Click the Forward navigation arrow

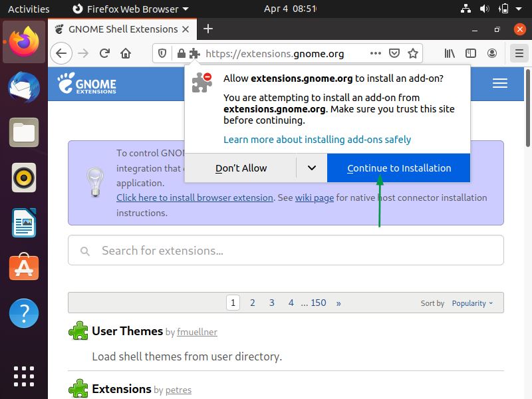pos(83,53)
